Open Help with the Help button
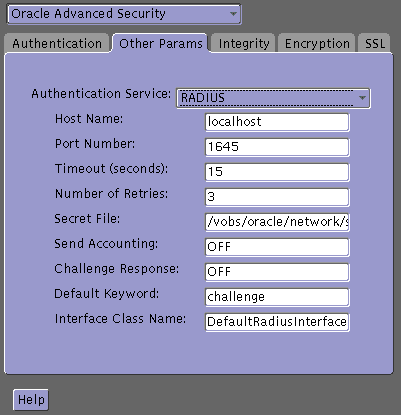Screen dimensions: 401x415 31,400
